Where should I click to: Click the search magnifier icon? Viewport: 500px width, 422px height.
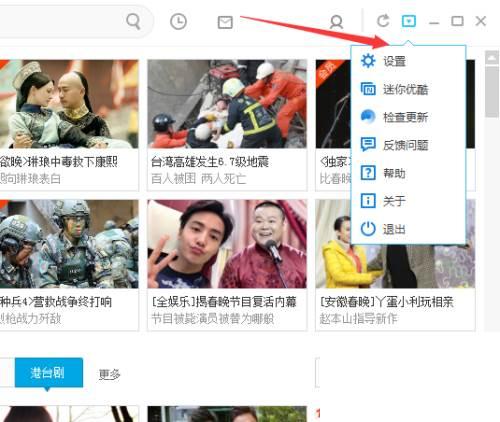(133, 22)
